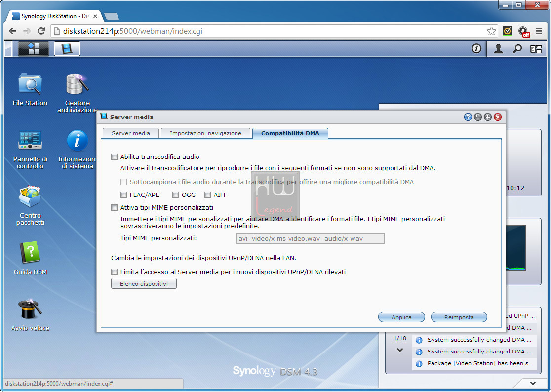The width and height of the screenshot is (551, 392).
Task: Open File Station desktop icon
Action: [30, 89]
